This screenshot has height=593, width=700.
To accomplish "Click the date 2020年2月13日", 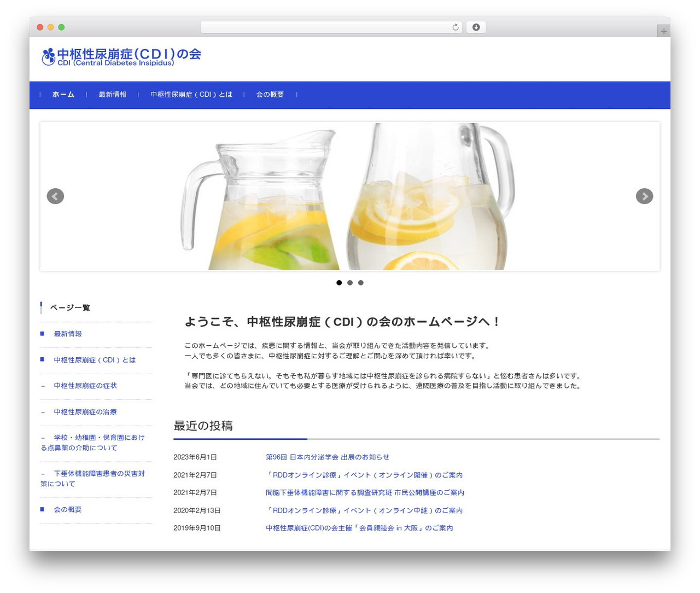I will click(x=197, y=510).
